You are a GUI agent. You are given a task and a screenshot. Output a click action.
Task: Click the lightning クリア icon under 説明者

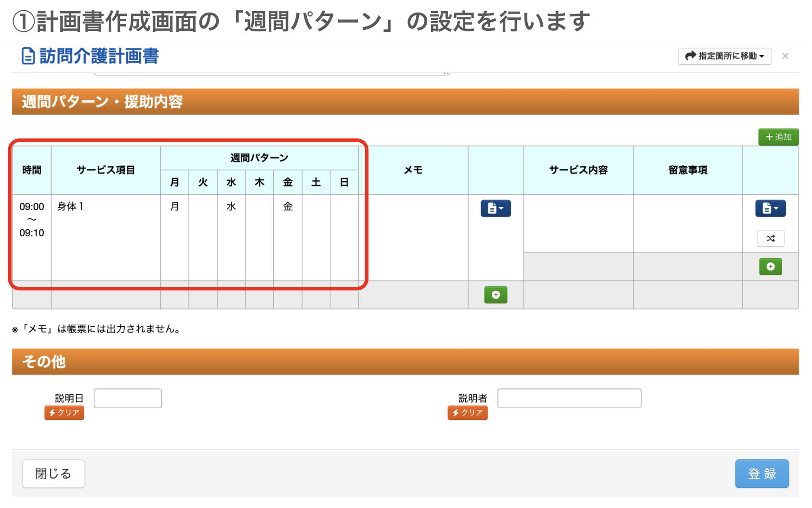click(x=467, y=413)
